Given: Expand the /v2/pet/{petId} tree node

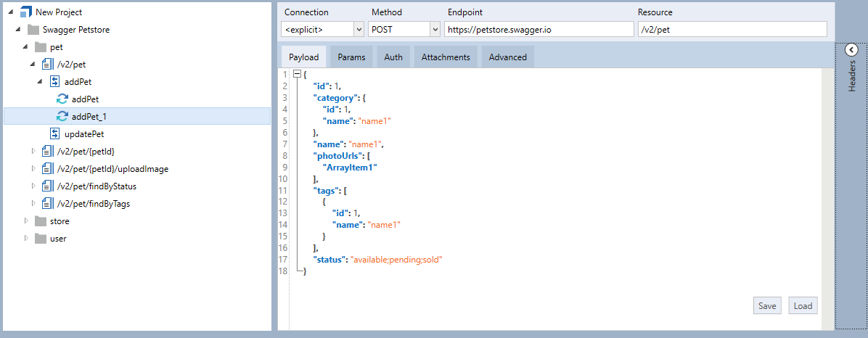Looking at the screenshot, I should (33, 152).
